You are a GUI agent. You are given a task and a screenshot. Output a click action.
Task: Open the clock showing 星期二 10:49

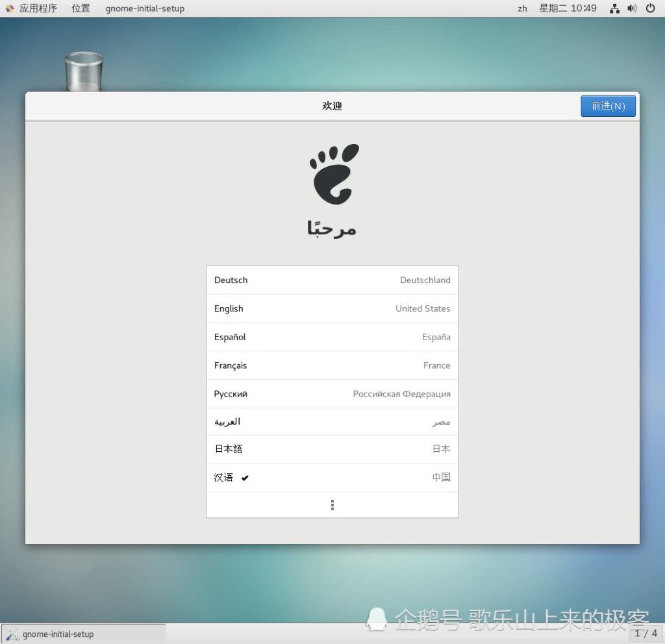pos(568,8)
